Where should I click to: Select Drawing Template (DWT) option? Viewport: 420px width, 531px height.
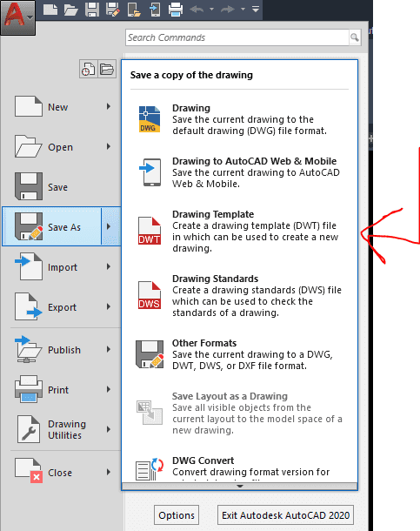(239, 231)
